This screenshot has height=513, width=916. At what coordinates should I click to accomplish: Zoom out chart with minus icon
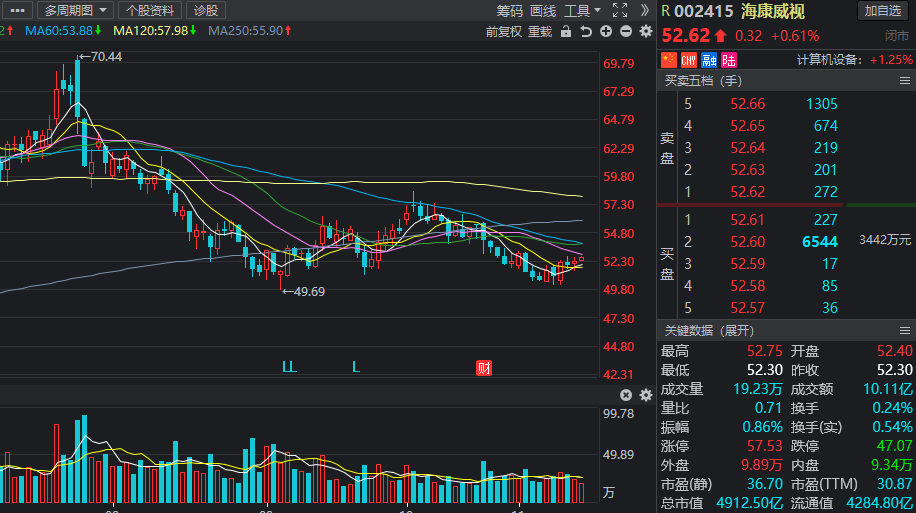[x=626, y=32]
